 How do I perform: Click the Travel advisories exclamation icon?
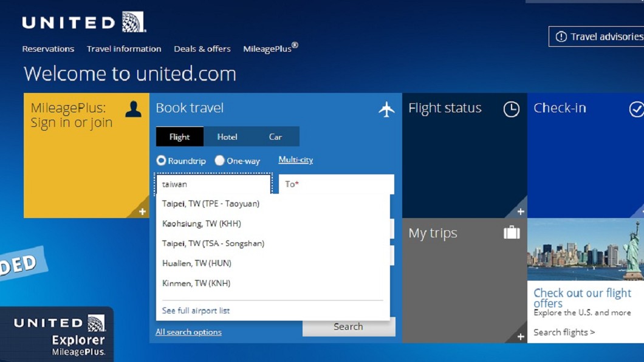(x=561, y=36)
